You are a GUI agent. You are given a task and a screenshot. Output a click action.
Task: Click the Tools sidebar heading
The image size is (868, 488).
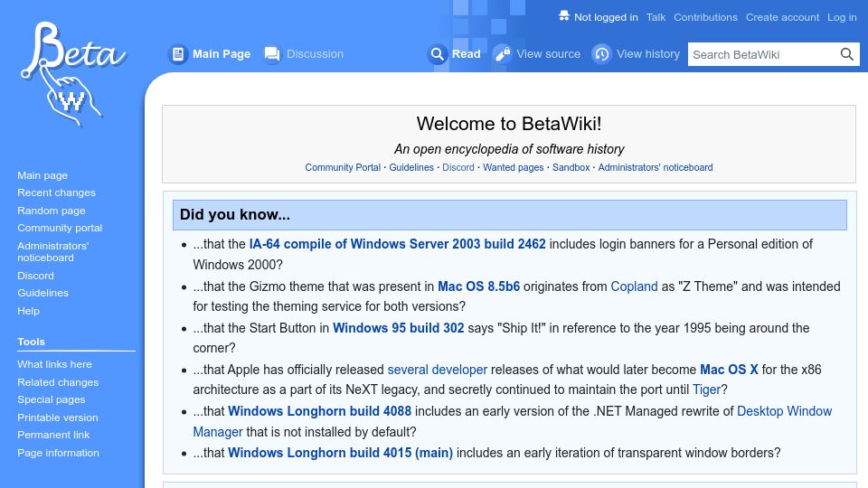[31, 342]
